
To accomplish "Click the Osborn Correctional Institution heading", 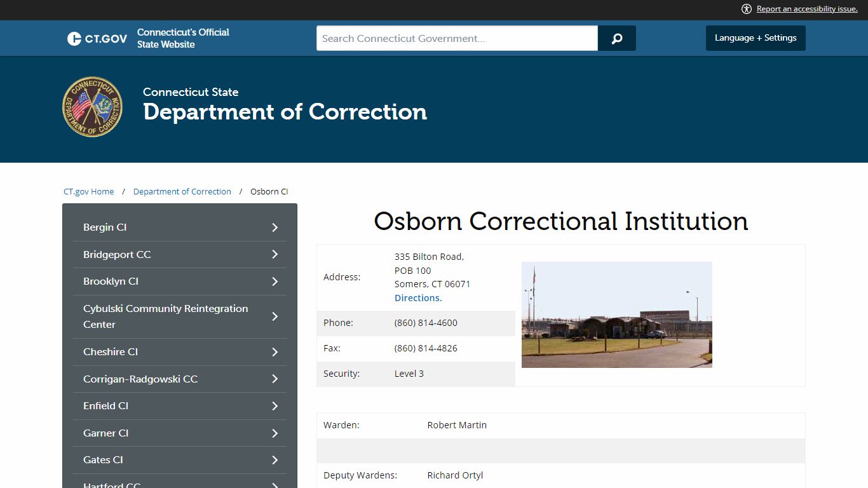I will 561,221.
